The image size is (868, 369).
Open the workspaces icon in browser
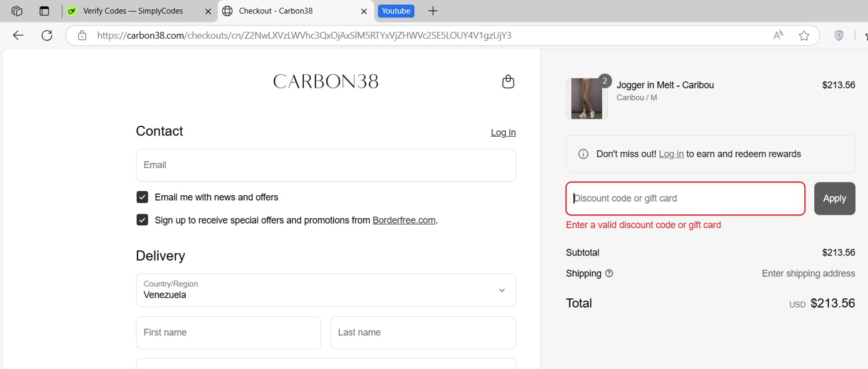click(17, 11)
